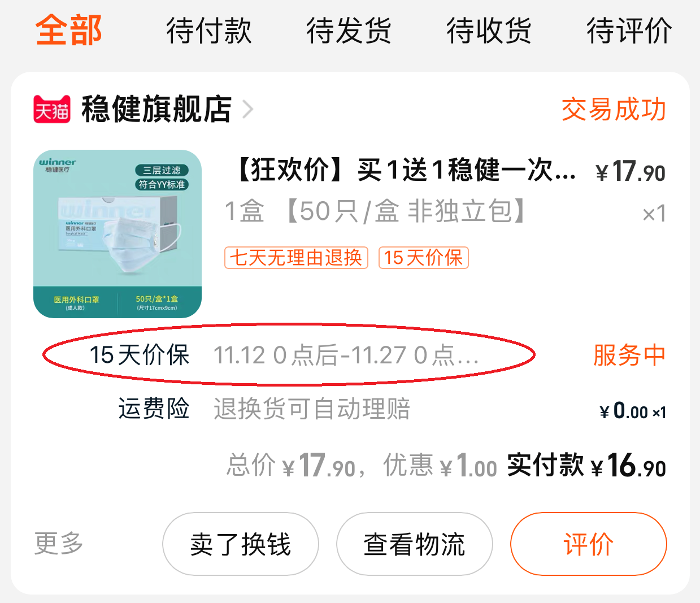Open the mask product thumbnail image
The height and width of the screenshot is (603, 700).
(118, 234)
